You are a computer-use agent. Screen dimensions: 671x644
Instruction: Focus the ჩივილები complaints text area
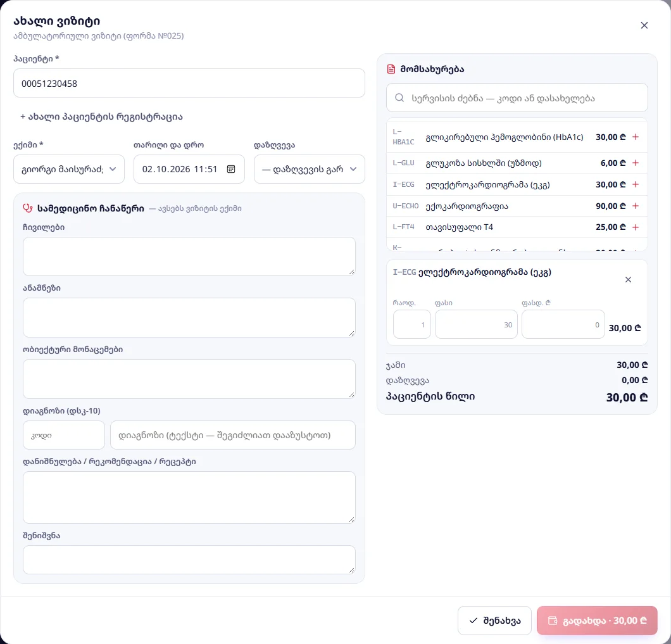pyautogui.click(x=189, y=256)
